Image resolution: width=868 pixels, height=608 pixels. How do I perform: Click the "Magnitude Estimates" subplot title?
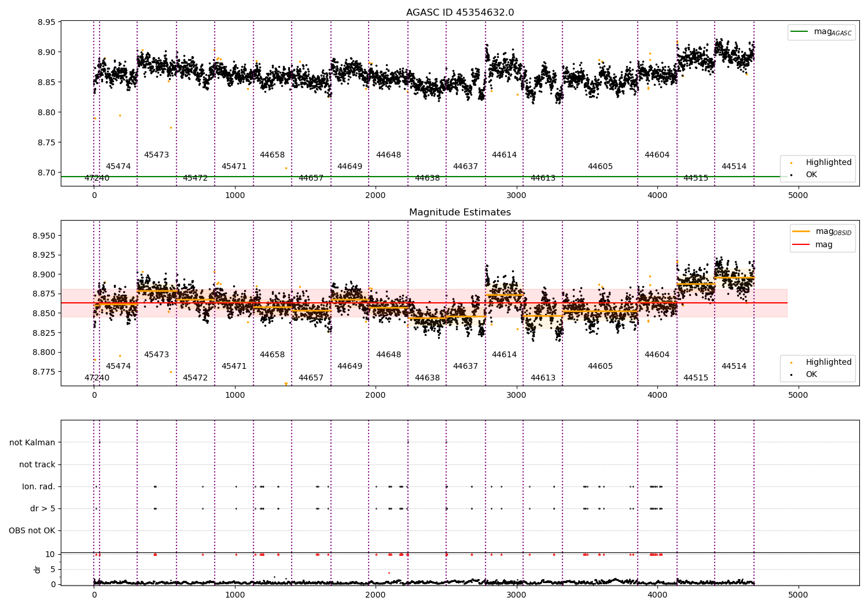(460, 213)
